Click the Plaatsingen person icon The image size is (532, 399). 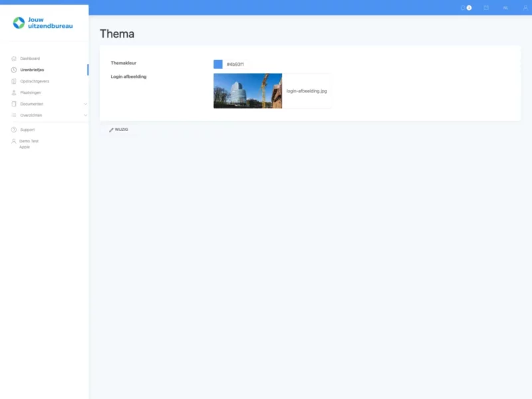click(14, 92)
